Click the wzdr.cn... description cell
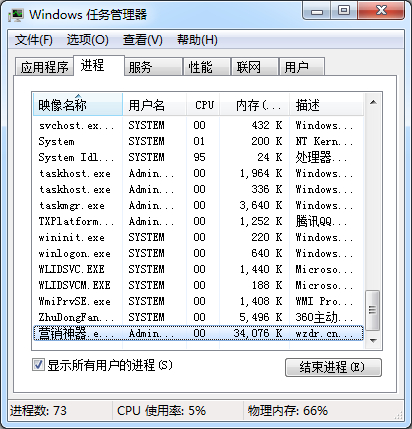The image size is (412, 429). point(324,333)
